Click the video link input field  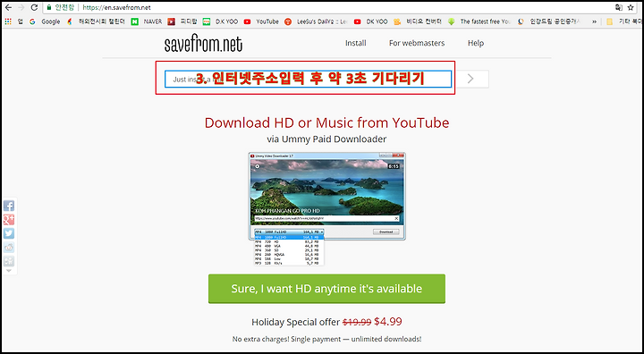click(x=308, y=79)
